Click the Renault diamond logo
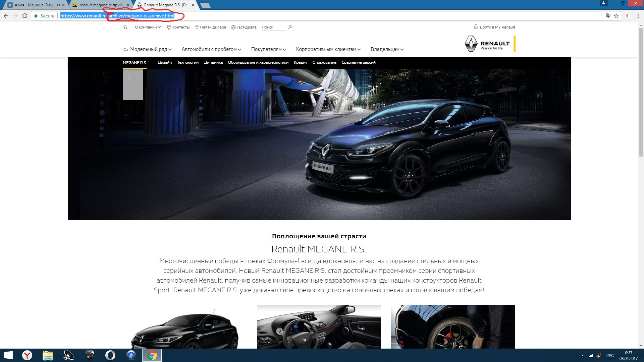This screenshot has width=644, height=362. pyautogui.click(x=471, y=44)
